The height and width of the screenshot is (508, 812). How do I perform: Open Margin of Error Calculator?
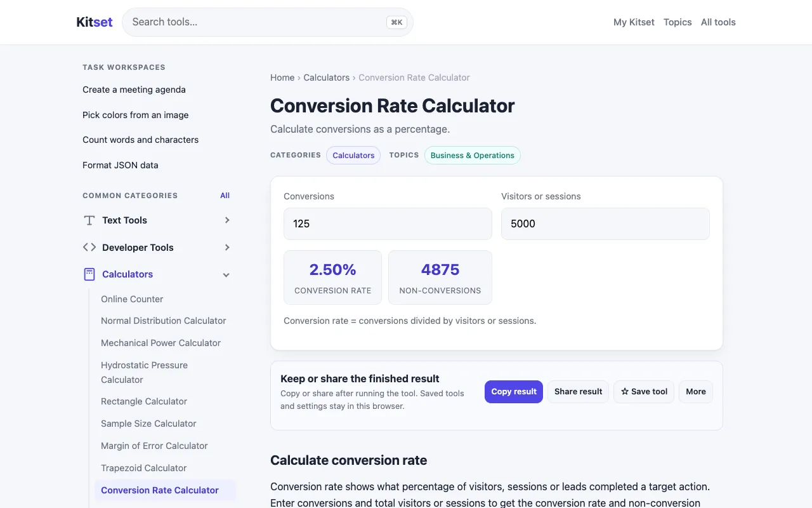click(x=154, y=446)
